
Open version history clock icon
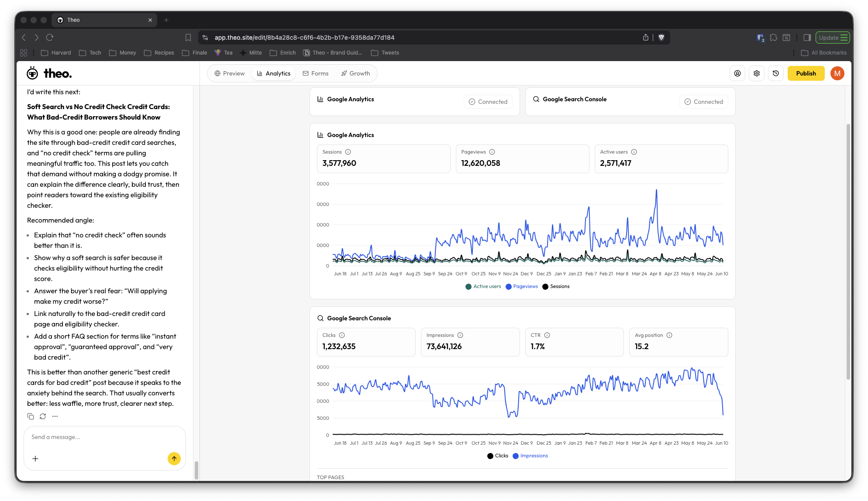coord(776,73)
